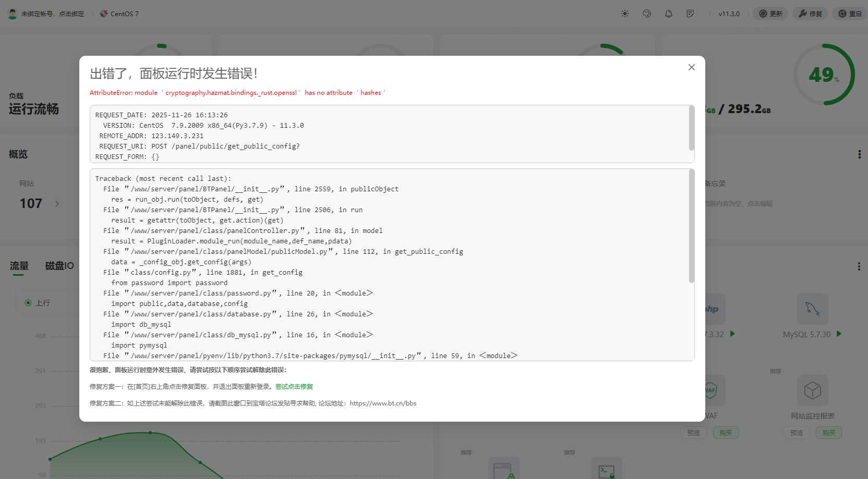
Task: Open MySQL 5.7.30 version arrow
Action: coord(839,334)
